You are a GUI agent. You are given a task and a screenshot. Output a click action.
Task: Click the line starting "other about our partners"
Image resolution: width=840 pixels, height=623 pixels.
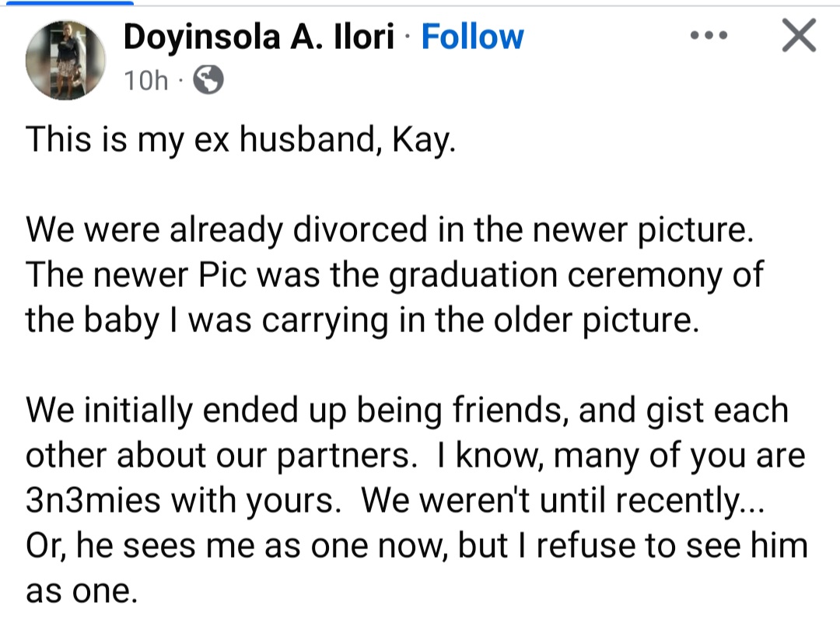click(x=415, y=456)
